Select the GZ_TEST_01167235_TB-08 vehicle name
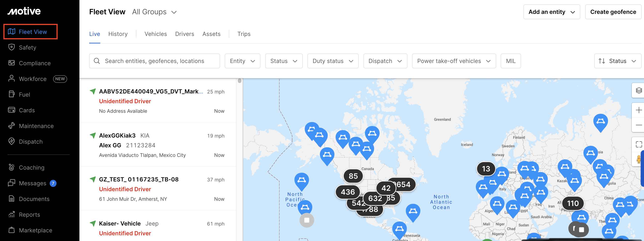 (139, 179)
